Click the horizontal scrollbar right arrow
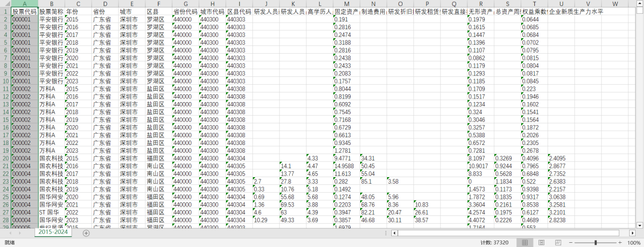This screenshot has width=644, height=247. tap(632, 233)
